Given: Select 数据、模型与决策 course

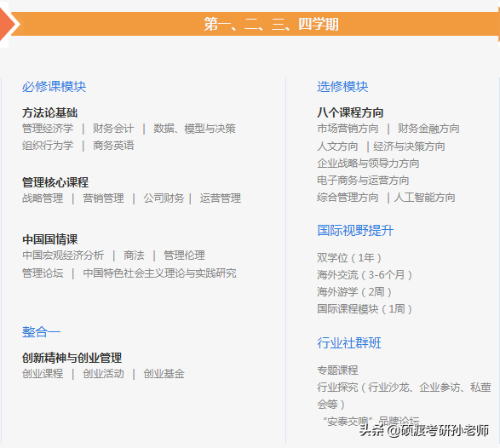Looking at the screenshot, I should point(194,129).
